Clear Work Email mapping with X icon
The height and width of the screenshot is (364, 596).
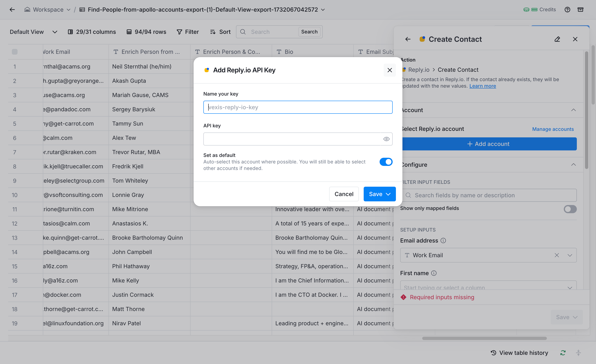(x=557, y=255)
